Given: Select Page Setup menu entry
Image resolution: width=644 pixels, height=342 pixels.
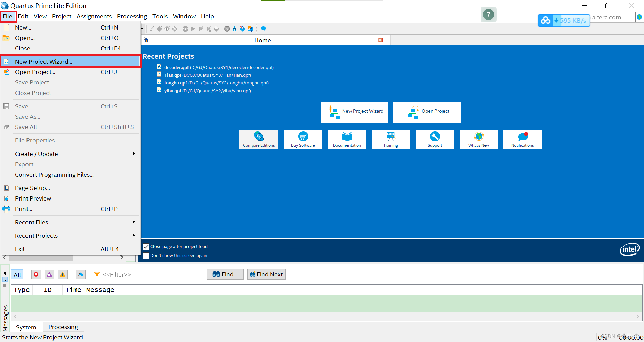Looking at the screenshot, I should [x=70, y=188].
